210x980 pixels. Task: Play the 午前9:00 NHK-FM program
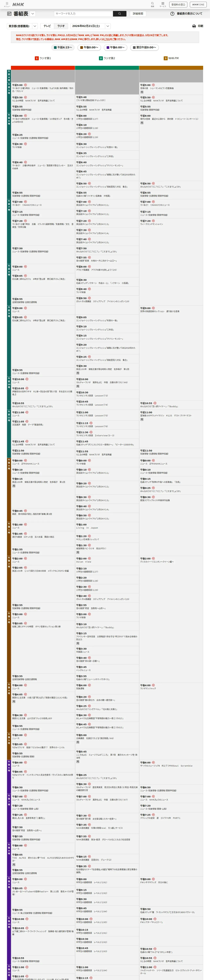coord(154,308)
